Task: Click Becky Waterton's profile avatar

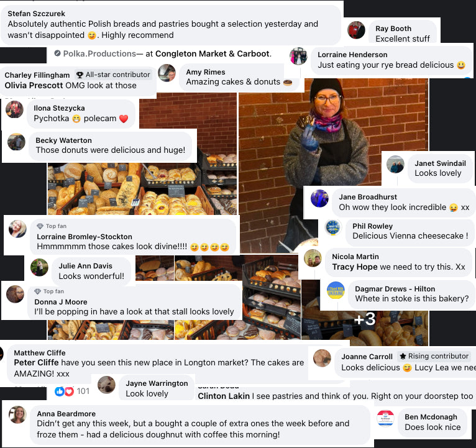Action: click(16, 142)
